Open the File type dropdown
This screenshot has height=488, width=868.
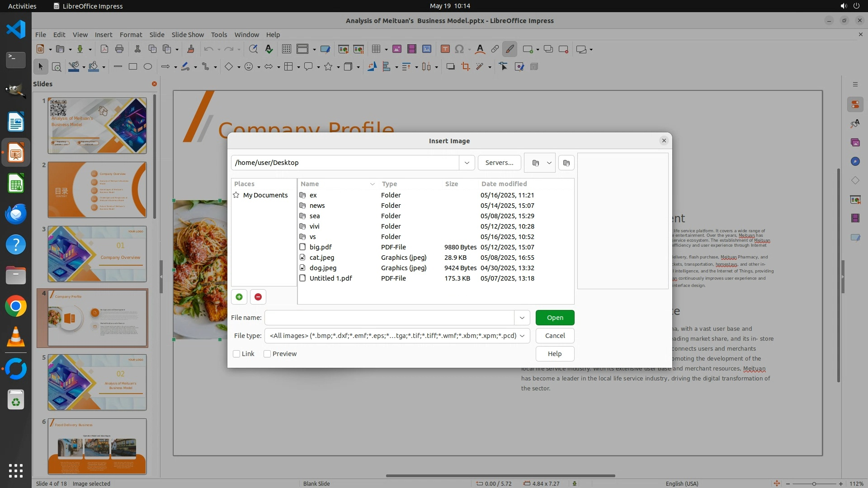tap(522, 336)
